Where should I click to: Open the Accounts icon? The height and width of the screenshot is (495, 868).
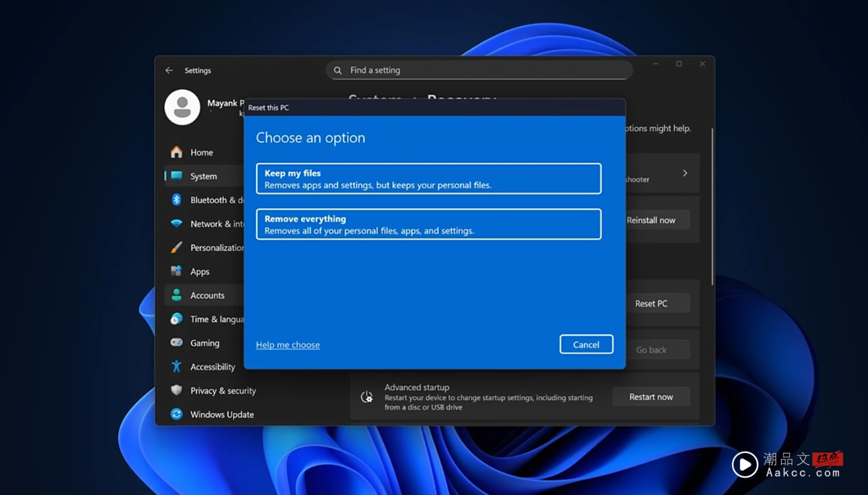(176, 295)
